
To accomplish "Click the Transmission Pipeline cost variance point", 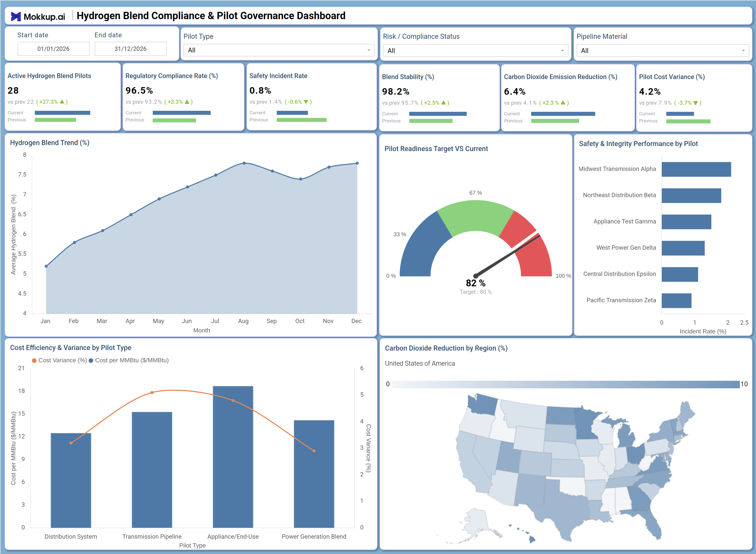I will click(152, 392).
